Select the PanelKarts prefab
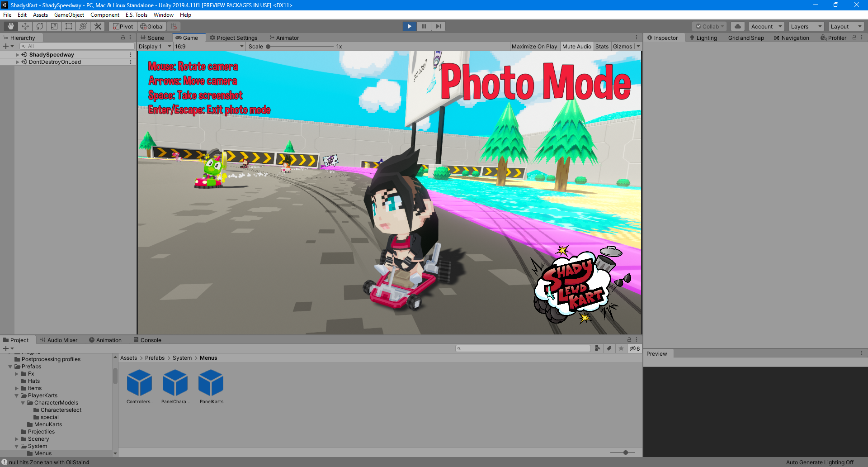This screenshot has height=467, width=868. tap(211, 387)
